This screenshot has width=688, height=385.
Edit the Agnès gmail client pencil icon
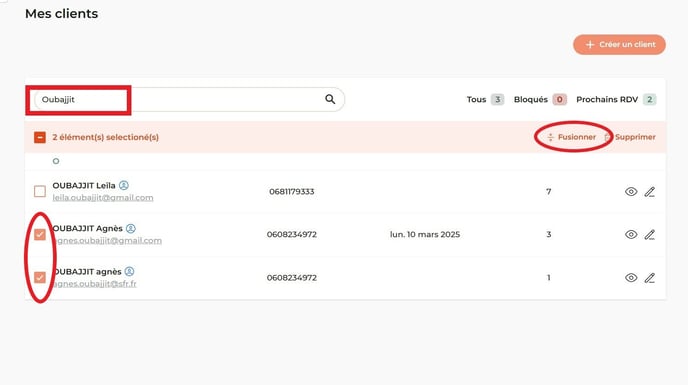click(x=650, y=234)
